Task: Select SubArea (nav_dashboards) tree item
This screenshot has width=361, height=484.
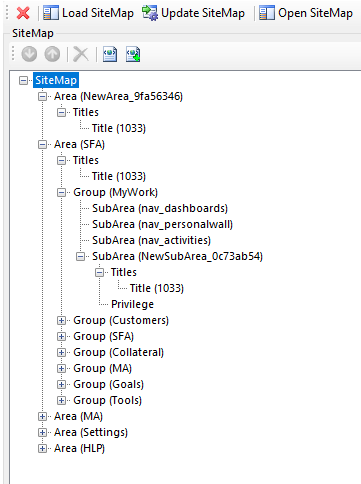Action: [160, 208]
